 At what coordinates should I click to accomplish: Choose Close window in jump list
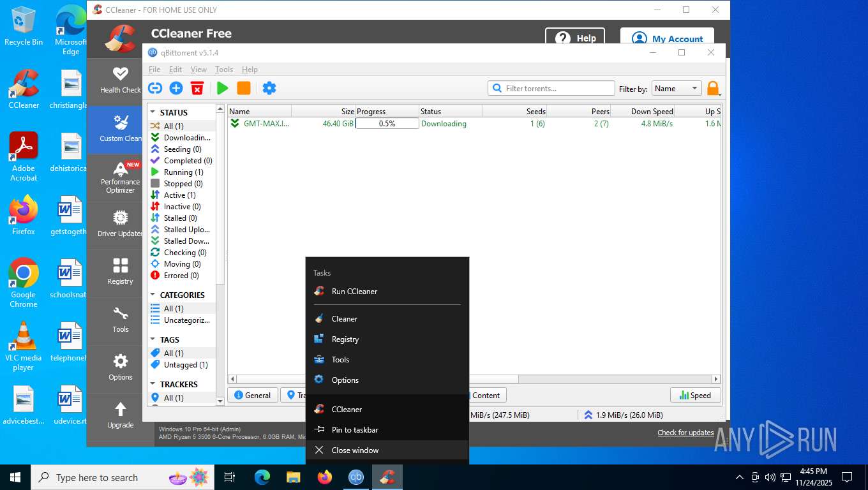click(387, 450)
